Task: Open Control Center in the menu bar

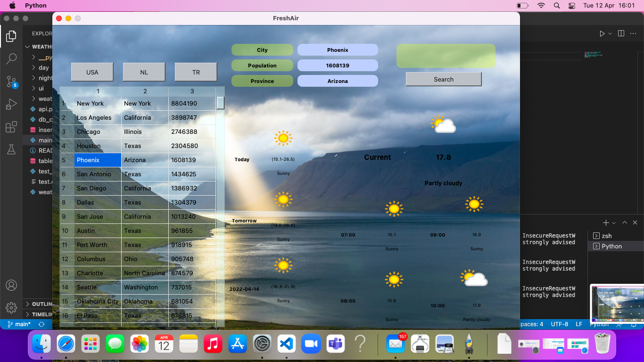Action: tap(572, 6)
